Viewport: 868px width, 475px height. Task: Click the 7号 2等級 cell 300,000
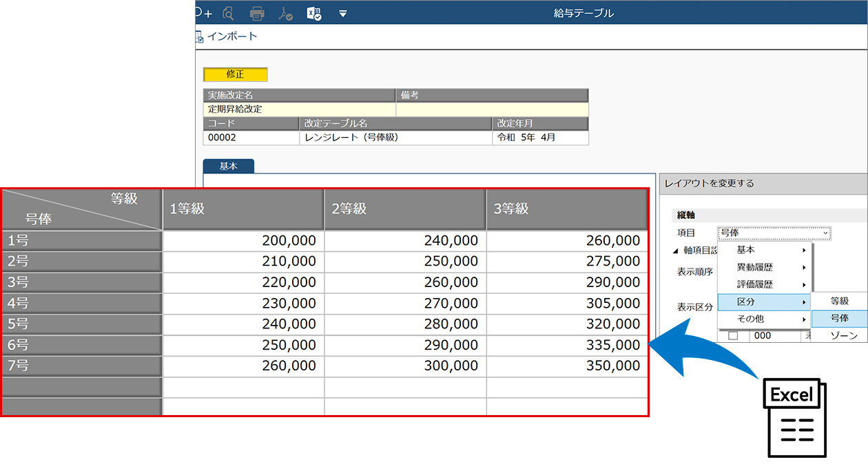point(405,366)
